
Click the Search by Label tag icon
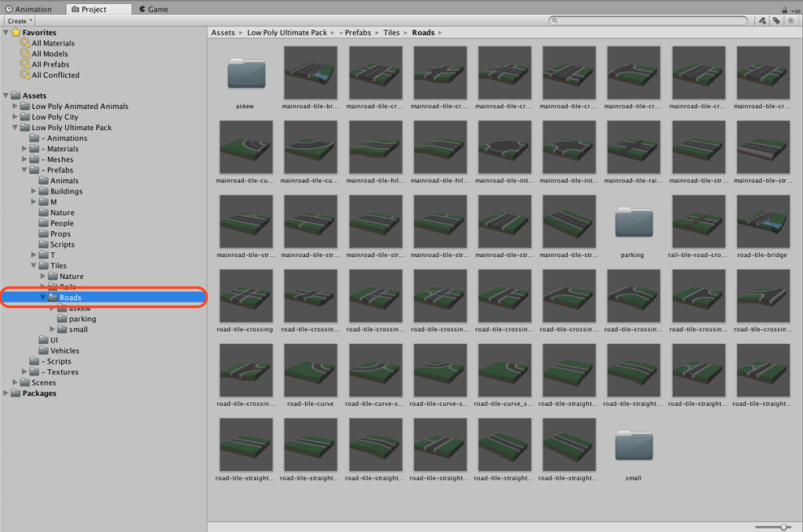tap(776, 20)
